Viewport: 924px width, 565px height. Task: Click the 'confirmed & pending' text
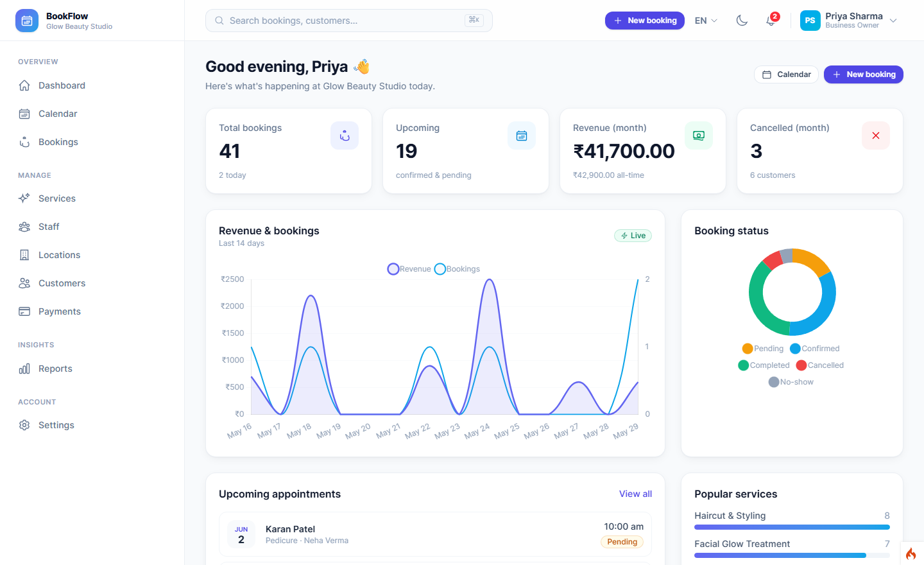pyautogui.click(x=434, y=175)
